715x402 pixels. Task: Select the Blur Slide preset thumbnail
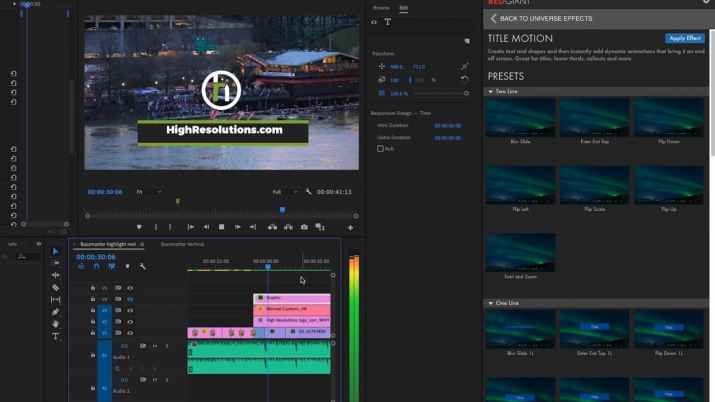pyautogui.click(x=519, y=118)
